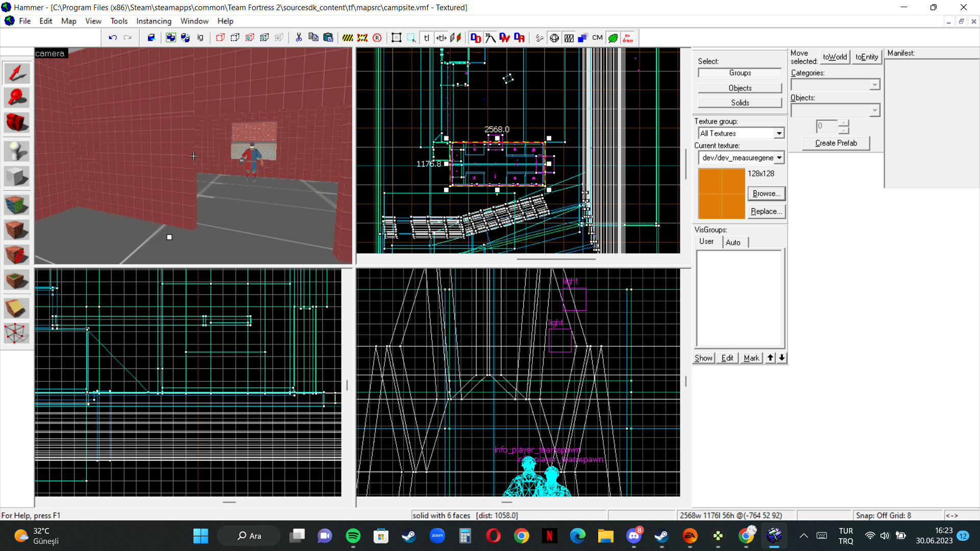This screenshot has width=980, height=551.
Task: Click the Browse... texture button
Action: (767, 193)
